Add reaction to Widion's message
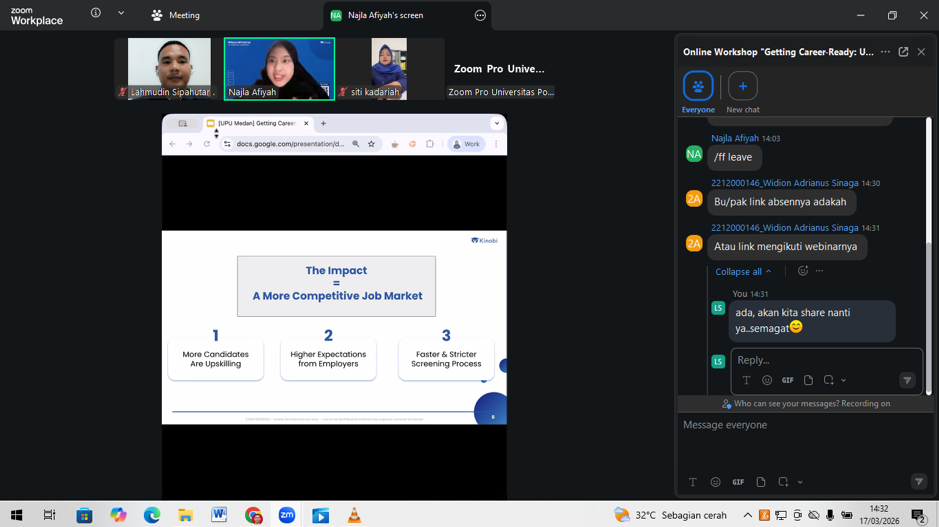The width and height of the screenshot is (939, 527). pos(803,271)
